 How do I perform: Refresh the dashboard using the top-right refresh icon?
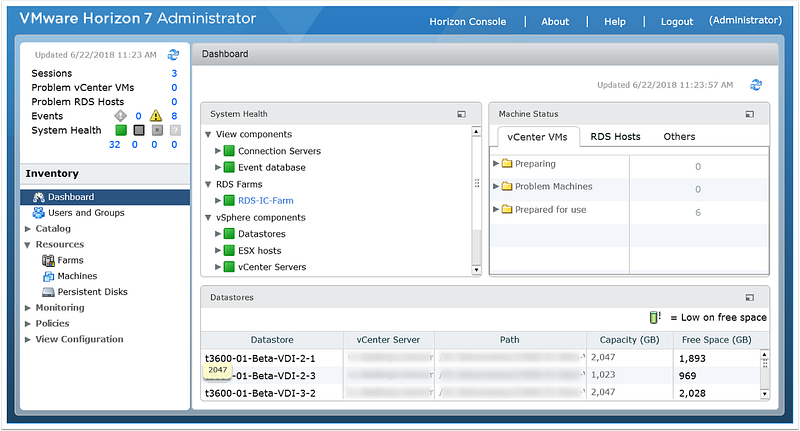point(756,85)
